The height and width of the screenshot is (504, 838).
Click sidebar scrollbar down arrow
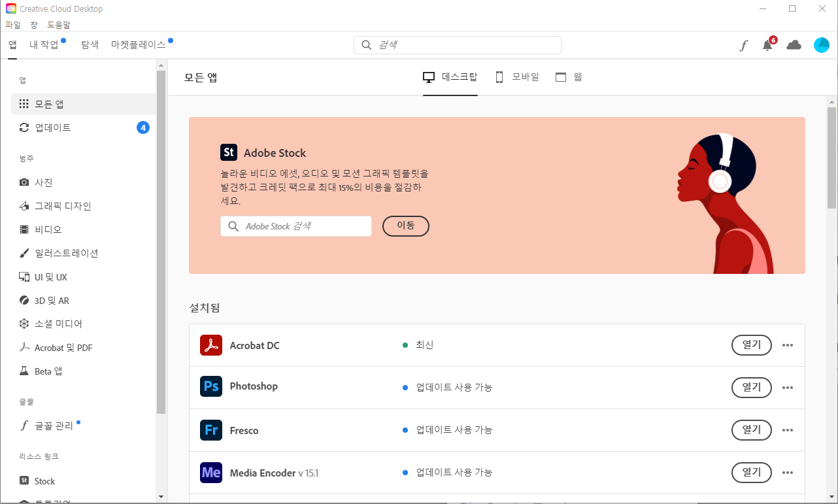161,497
